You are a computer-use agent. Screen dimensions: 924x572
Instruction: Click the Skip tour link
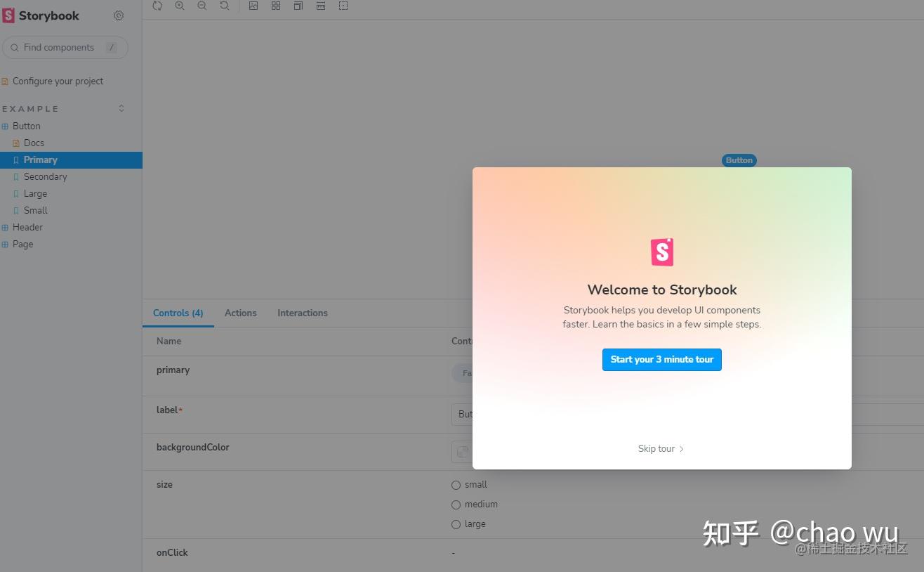(660, 448)
